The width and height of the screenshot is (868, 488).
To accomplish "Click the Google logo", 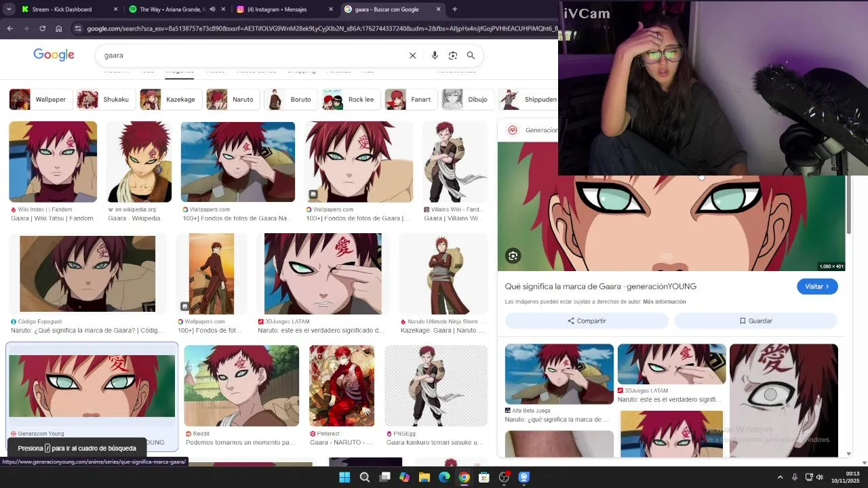I will click(x=54, y=56).
